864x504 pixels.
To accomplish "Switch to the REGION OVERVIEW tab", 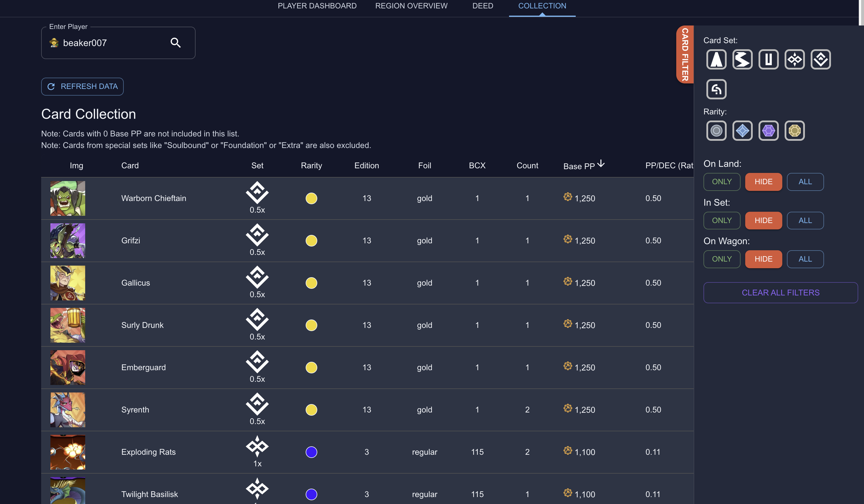I will tap(411, 6).
